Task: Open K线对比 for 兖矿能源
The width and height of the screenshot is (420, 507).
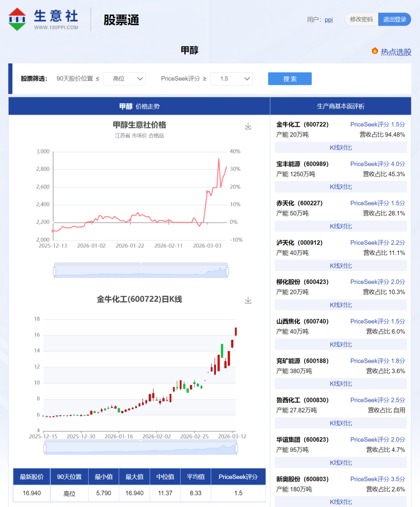Action: [341, 384]
